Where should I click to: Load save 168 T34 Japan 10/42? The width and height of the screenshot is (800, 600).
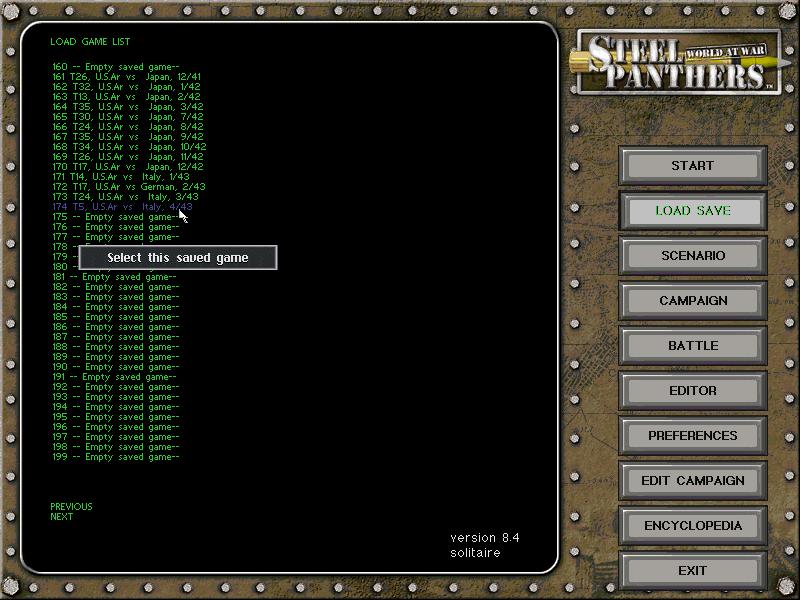click(x=130, y=147)
